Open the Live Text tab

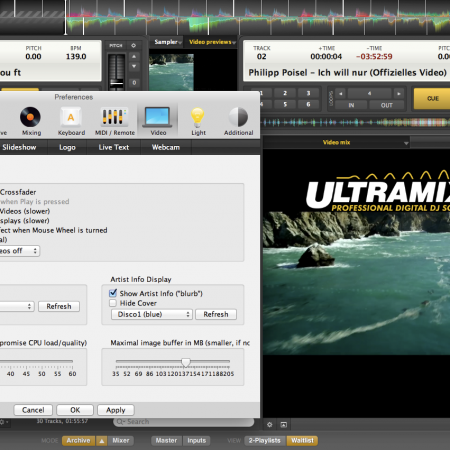(x=114, y=147)
